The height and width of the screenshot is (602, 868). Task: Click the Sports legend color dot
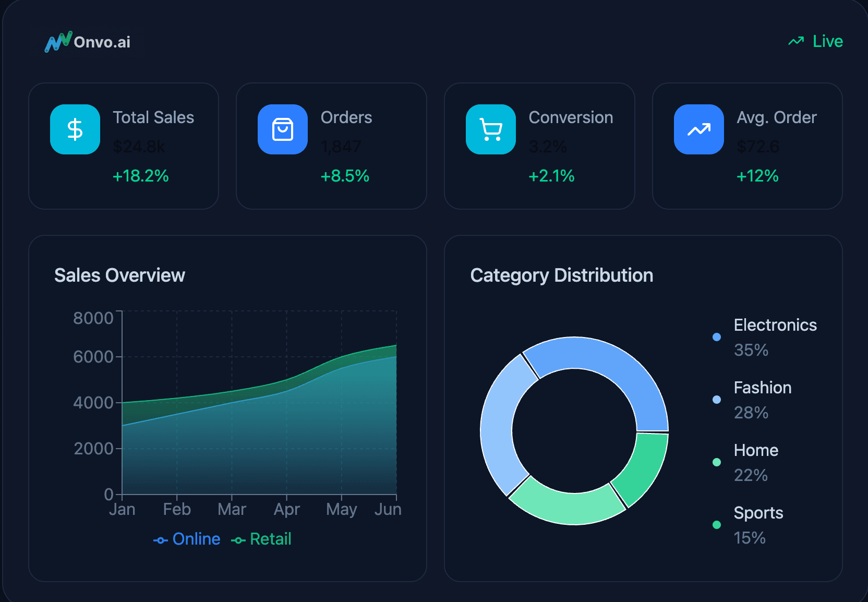(717, 525)
